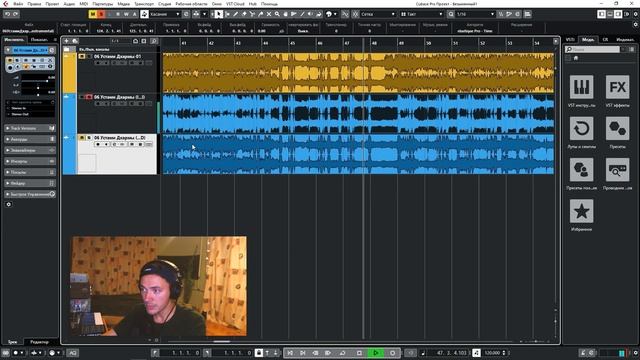Select the Erase tool

(x=244, y=14)
